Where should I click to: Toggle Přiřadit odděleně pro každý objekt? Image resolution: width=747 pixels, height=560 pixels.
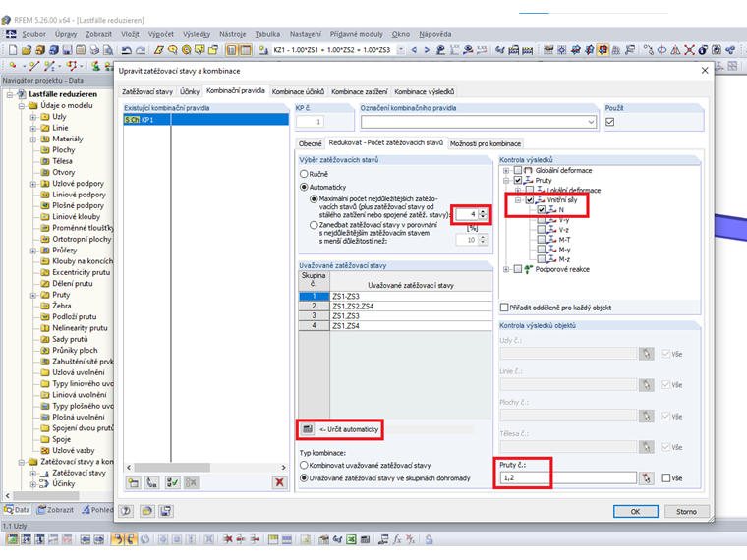point(504,308)
